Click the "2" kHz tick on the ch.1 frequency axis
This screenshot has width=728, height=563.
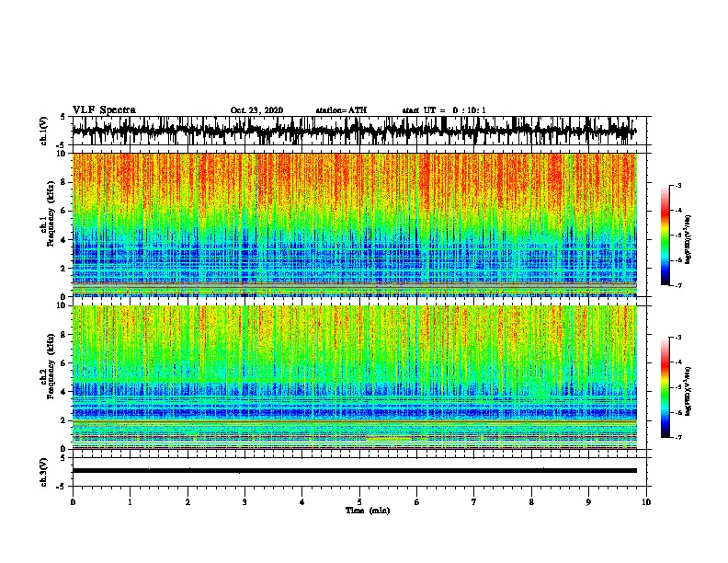(63, 268)
